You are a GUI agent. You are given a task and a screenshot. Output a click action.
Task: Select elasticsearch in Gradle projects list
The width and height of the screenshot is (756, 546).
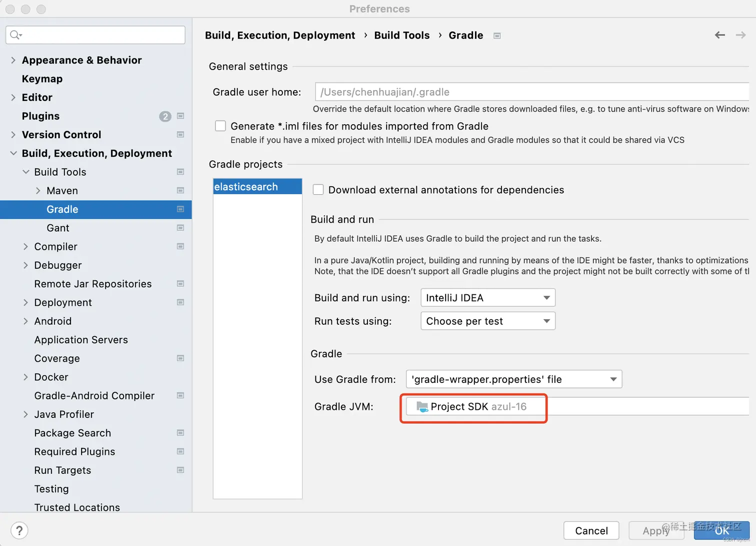pos(257,187)
